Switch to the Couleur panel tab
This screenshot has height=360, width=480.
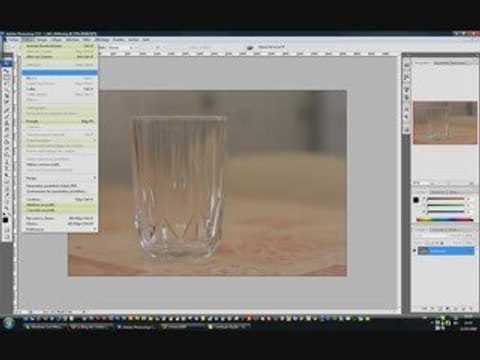pyautogui.click(x=421, y=192)
